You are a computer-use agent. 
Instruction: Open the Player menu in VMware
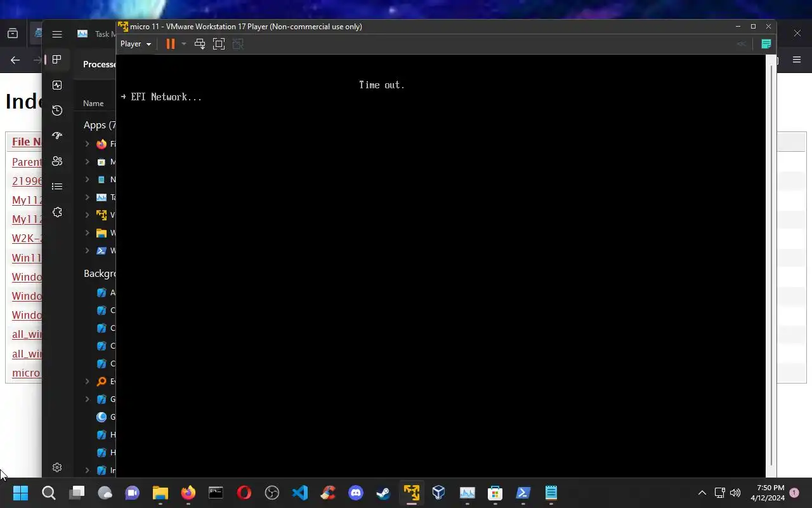tap(136, 44)
